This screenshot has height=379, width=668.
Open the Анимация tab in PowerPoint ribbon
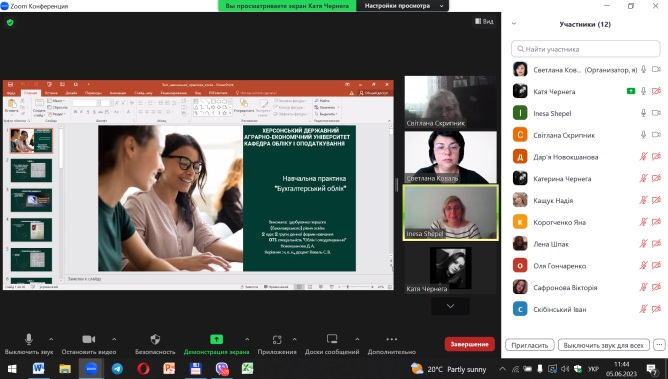click(118, 92)
